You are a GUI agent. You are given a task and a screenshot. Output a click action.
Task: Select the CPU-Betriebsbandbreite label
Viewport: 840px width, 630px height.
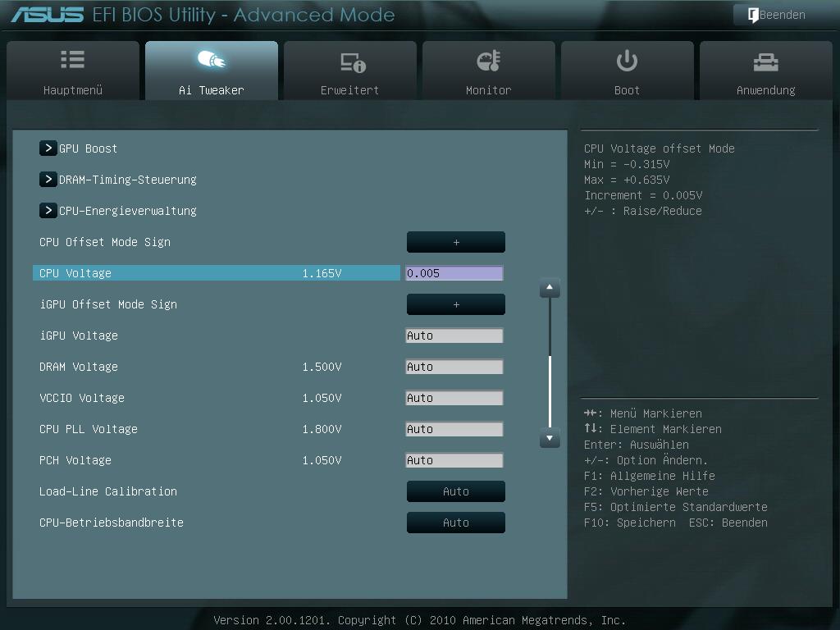click(112, 523)
